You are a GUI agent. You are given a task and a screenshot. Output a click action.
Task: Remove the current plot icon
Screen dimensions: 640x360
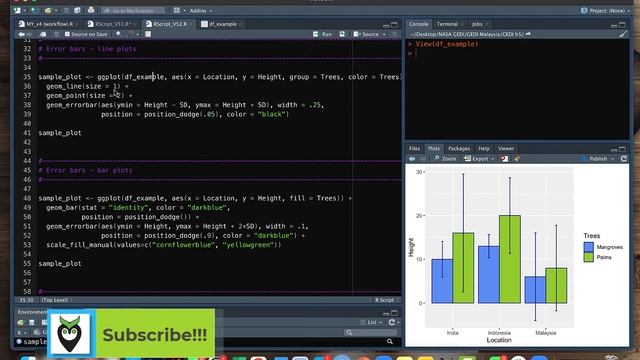(505, 159)
